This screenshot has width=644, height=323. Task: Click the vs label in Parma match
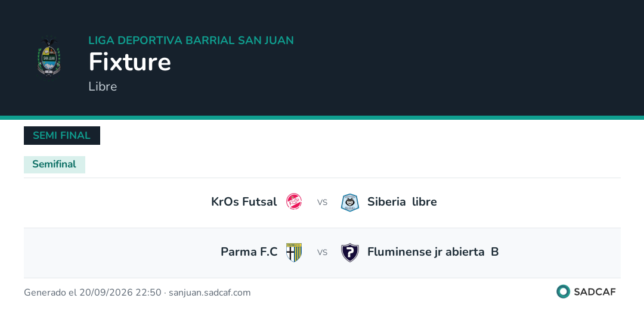[322, 252]
